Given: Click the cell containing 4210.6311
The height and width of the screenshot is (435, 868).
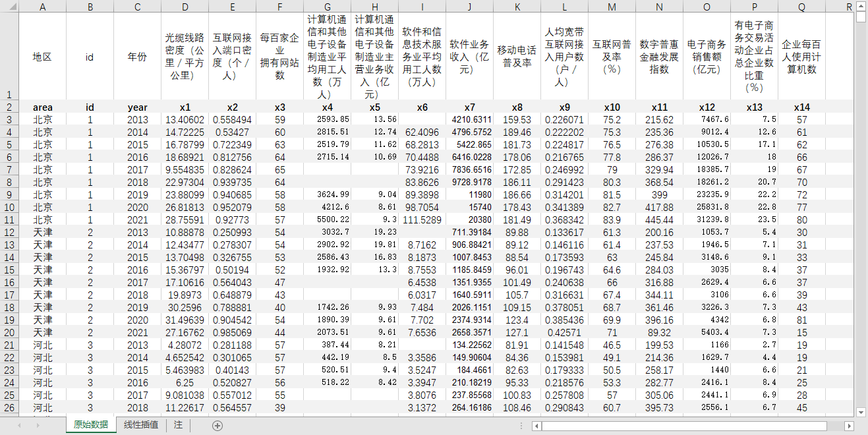Looking at the screenshot, I should pyautogui.click(x=470, y=119).
